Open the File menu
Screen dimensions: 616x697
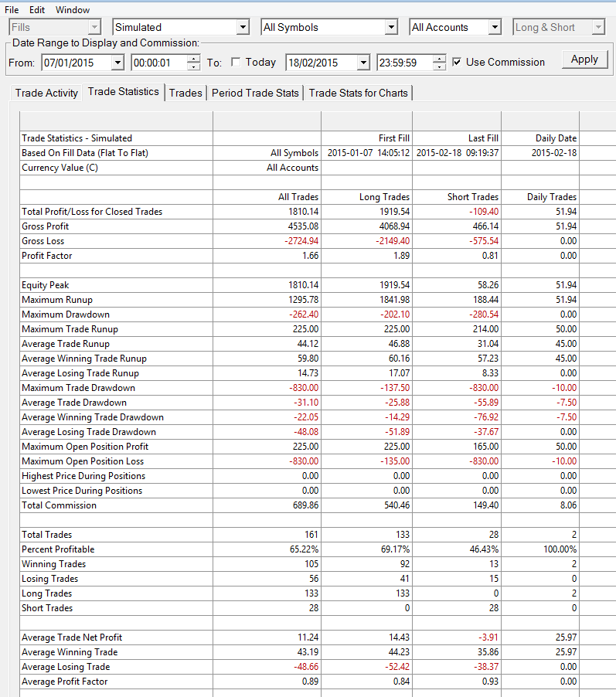[12, 10]
